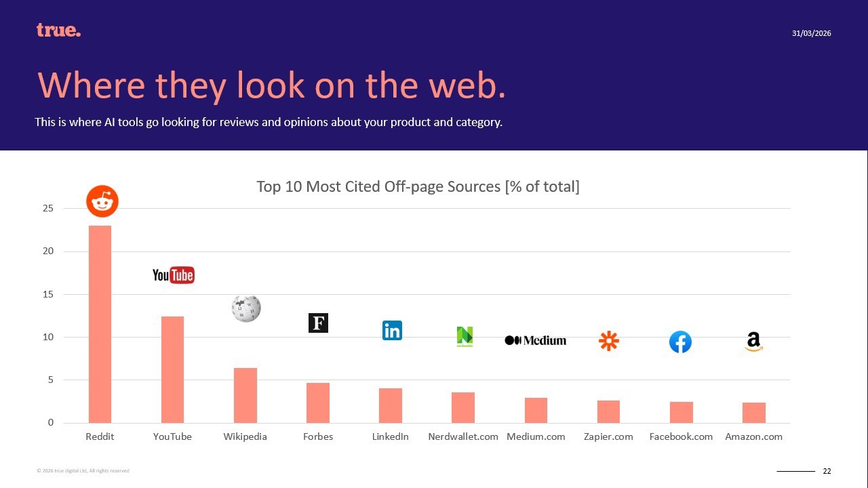This screenshot has width=868, height=488.
Task: Select the LinkedIn logo icon
Action: click(392, 330)
